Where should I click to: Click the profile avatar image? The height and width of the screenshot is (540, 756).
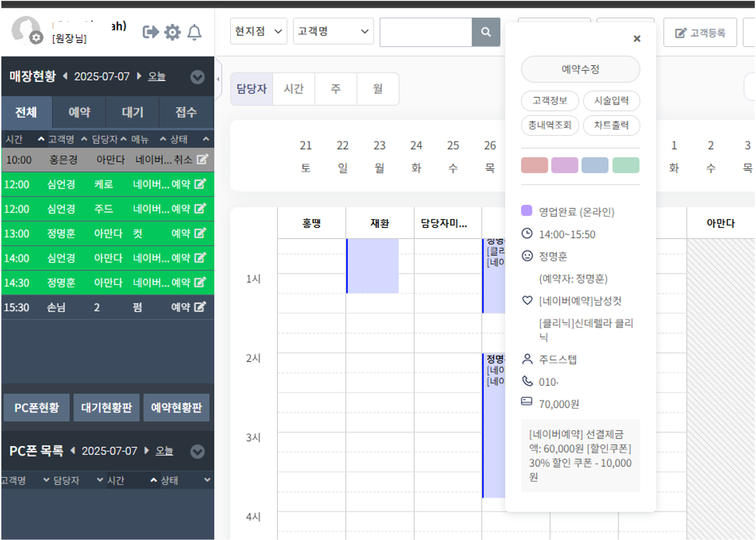click(x=26, y=30)
